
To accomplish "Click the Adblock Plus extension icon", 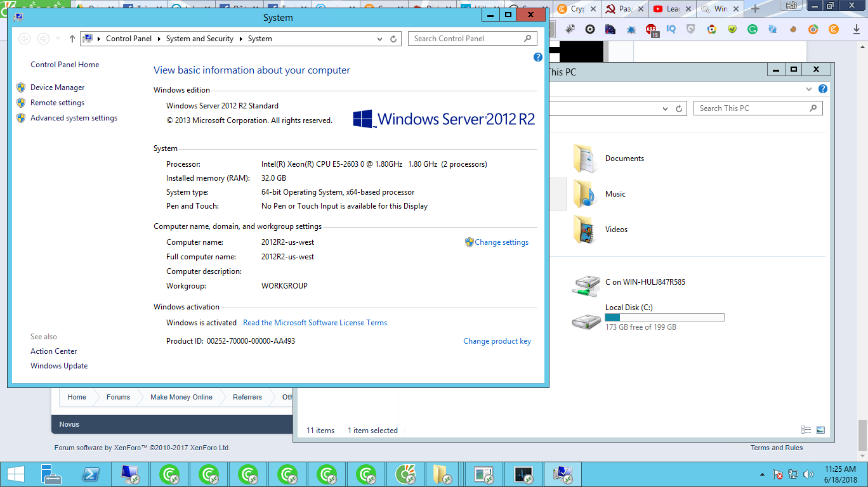I will click(x=652, y=29).
